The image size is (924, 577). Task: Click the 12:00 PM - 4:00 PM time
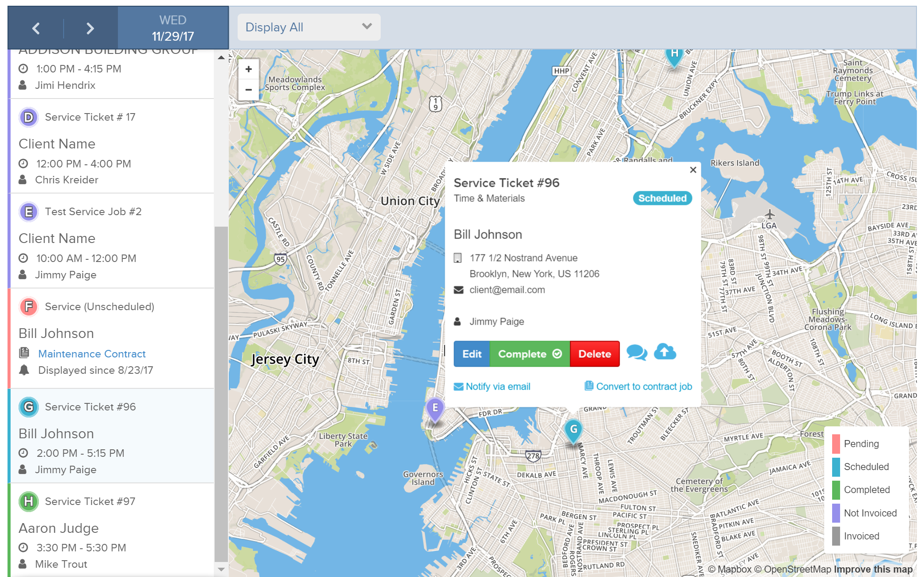point(83,164)
